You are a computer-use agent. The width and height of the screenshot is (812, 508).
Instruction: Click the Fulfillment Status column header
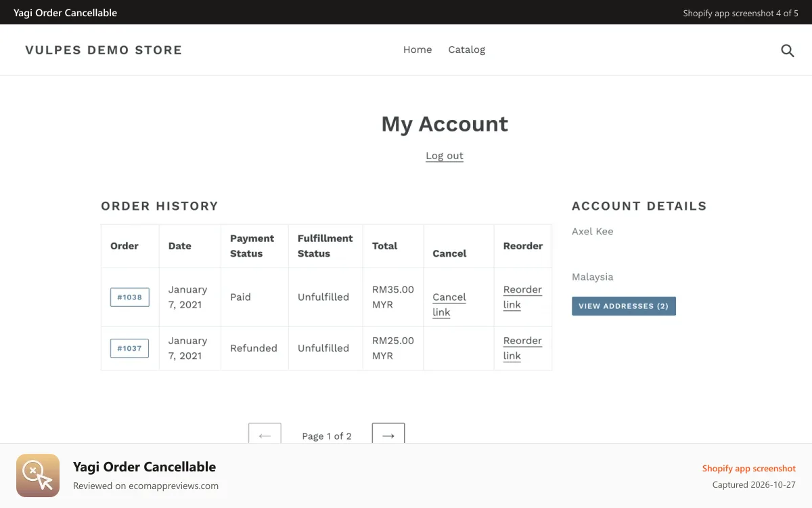point(325,246)
